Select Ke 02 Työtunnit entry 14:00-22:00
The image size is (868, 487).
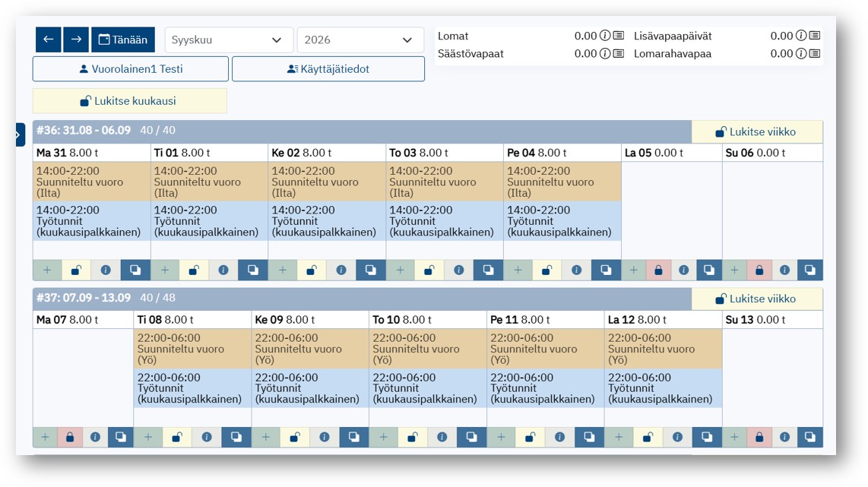tap(327, 221)
